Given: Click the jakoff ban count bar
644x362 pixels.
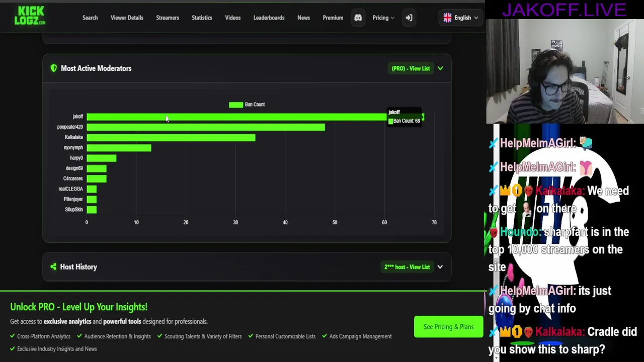Looking at the screenshot, I should click(x=255, y=117).
